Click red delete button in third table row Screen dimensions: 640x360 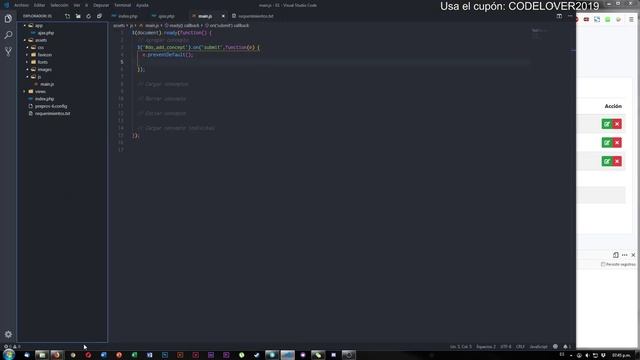[617, 161]
